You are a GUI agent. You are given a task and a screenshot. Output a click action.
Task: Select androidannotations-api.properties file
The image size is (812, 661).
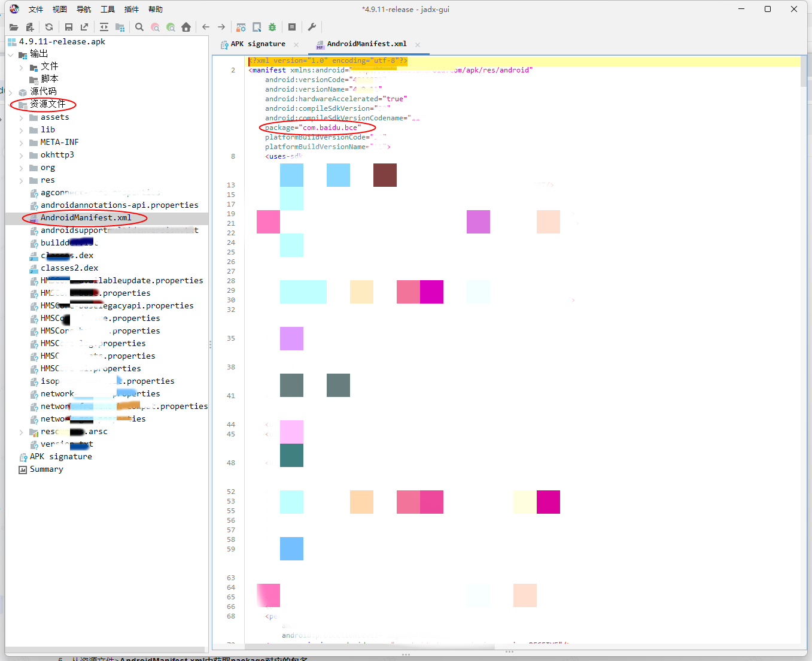click(119, 205)
